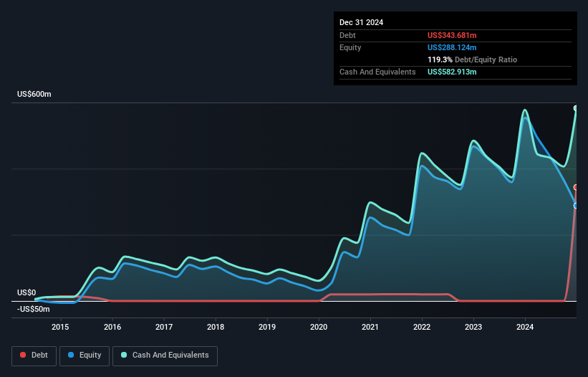The width and height of the screenshot is (588, 377).
Task: Toggle the Debt series legend button
Action: [34, 355]
